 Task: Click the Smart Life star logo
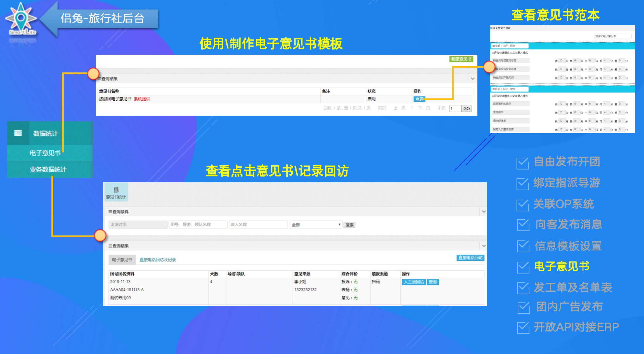point(21,19)
